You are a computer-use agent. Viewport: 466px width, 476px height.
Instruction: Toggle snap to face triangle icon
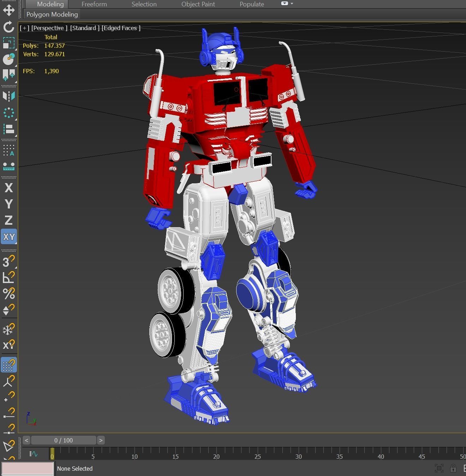[x=8, y=445]
